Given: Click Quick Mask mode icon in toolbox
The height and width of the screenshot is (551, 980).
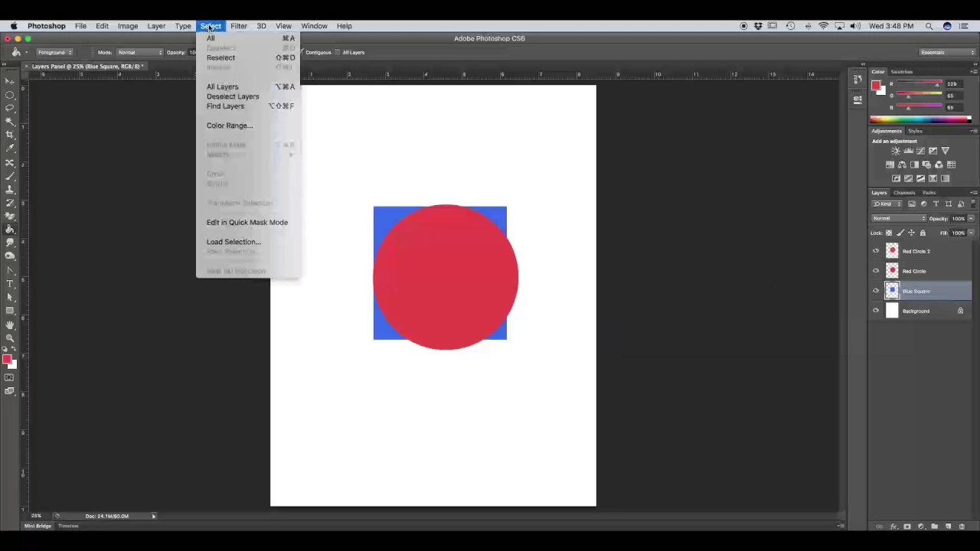Looking at the screenshot, I should click(9, 377).
